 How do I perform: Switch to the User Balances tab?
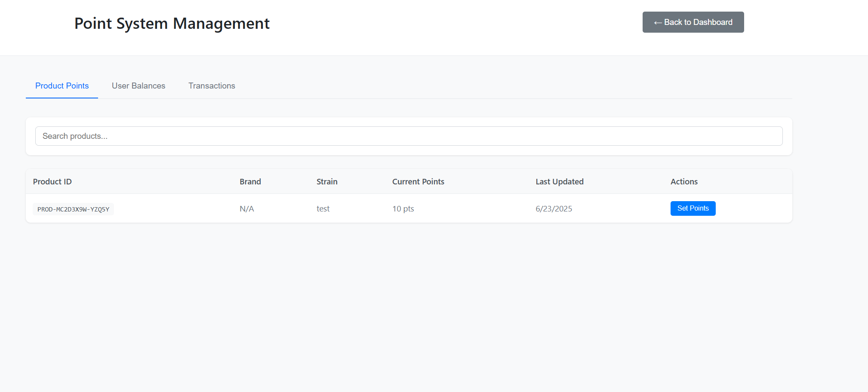[139, 86]
